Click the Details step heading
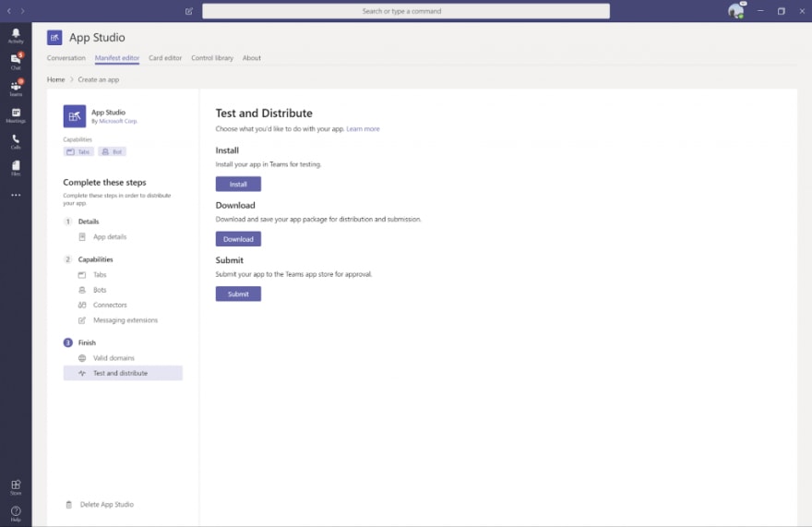The height and width of the screenshot is (527, 812). pyautogui.click(x=89, y=222)
